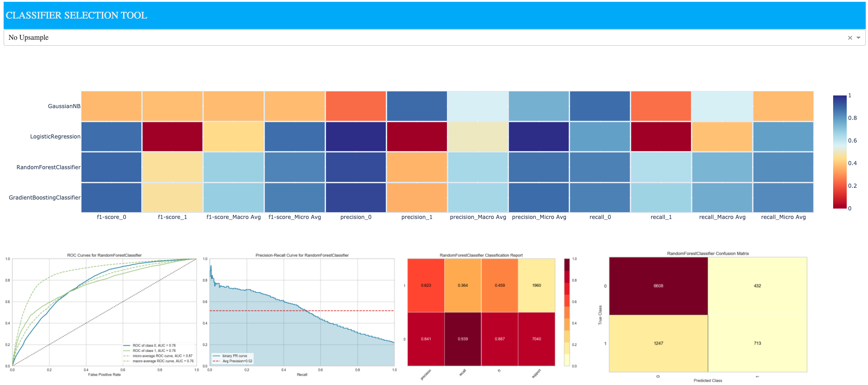Select RandomForestClassifier precision_1 heatmap cell
This screenshot has width=868, height=385.
(417, 167)
